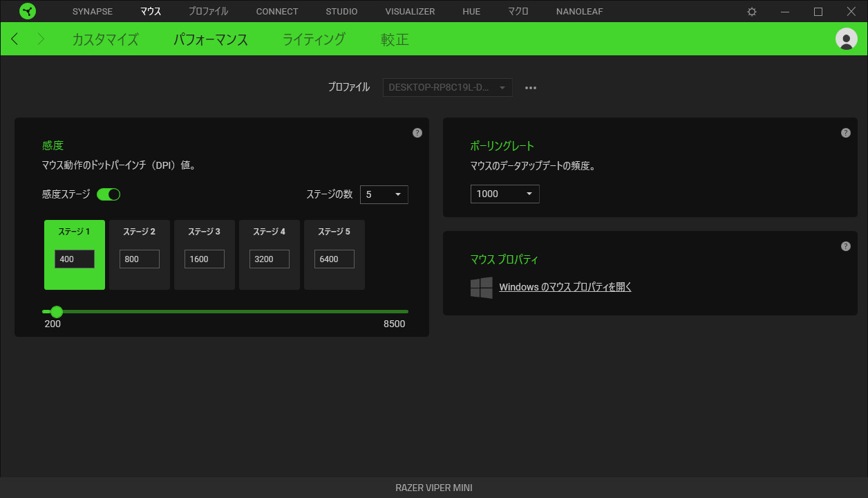This screenshot has height=498, width=868.
Task: Click the Razer logo icon
Action: point(28,11)
